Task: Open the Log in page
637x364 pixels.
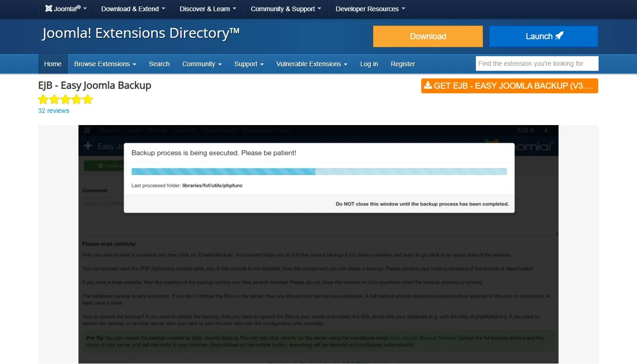Action: [369, 64]
